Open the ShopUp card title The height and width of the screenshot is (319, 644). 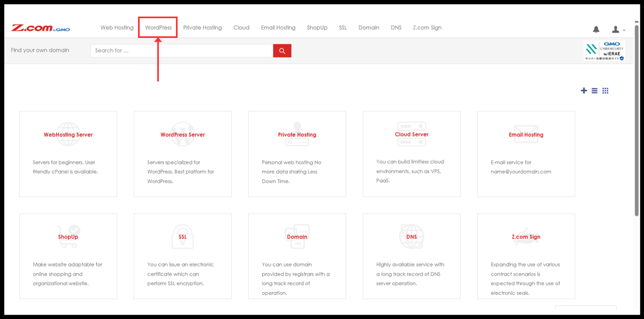click(68, 237)
